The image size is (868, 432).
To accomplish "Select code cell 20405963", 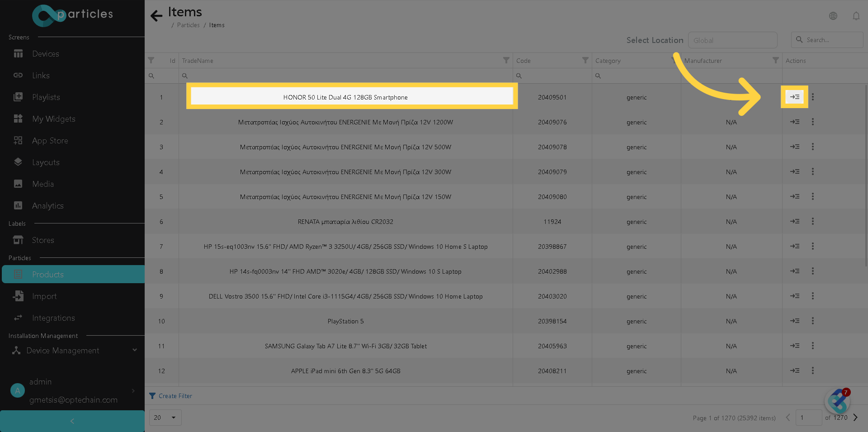I will pos(552,346).
